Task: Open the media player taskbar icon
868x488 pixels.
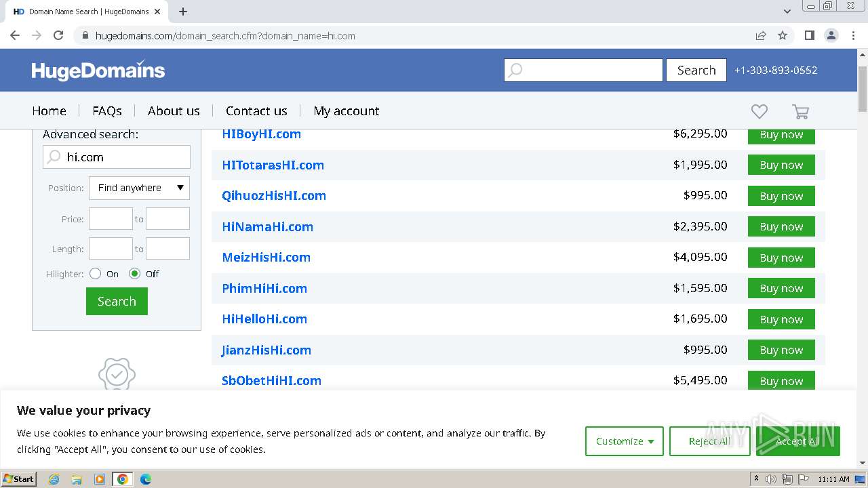Action: pos(100,479)
